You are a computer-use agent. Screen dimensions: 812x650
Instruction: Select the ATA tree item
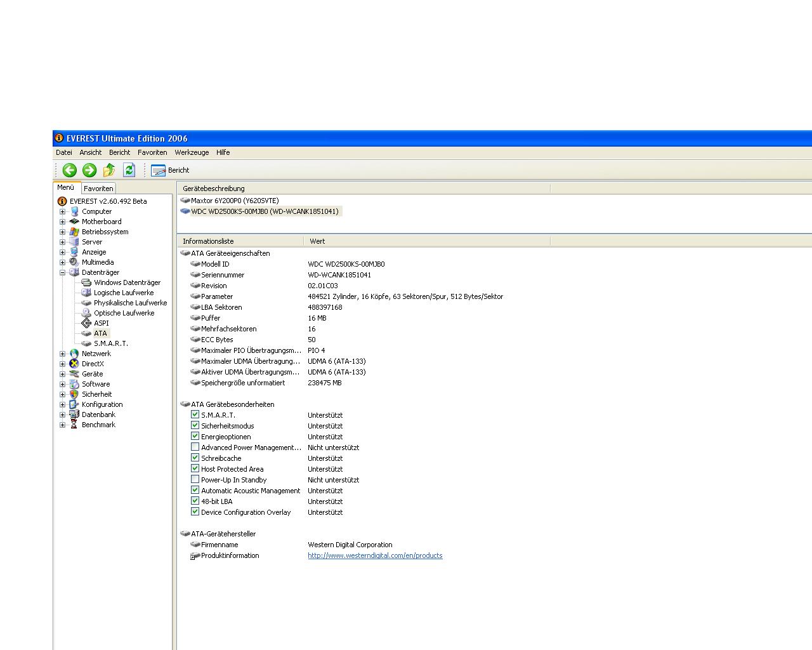[x=100, y=333]
